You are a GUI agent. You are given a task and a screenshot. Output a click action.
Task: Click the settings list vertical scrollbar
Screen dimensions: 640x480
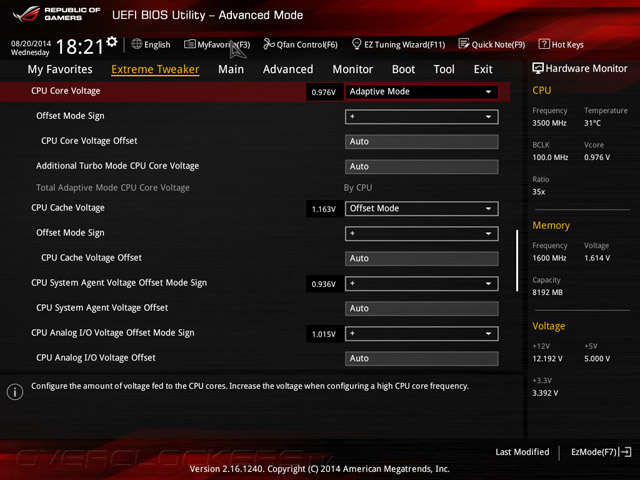click(517, 260)
